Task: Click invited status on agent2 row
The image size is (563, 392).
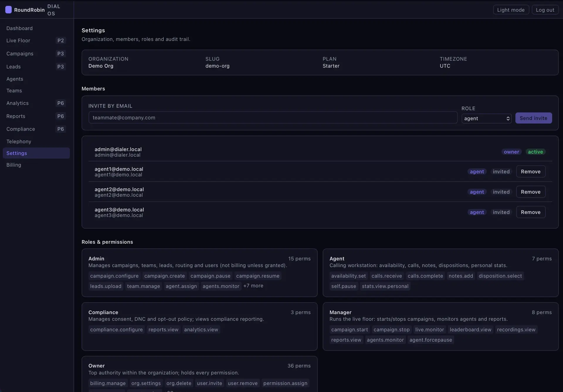Action: click(501, 192)
